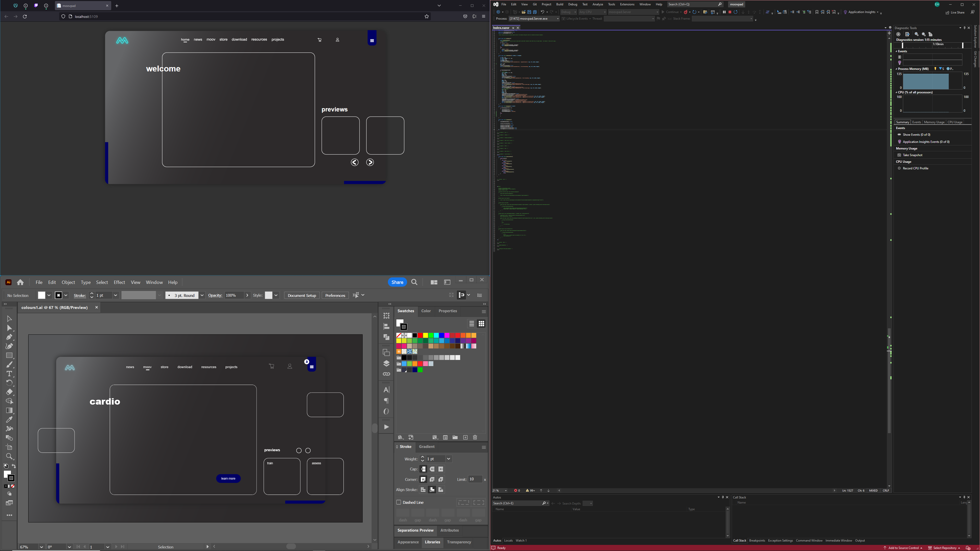Select the Eraser tool

coord(9,392)
